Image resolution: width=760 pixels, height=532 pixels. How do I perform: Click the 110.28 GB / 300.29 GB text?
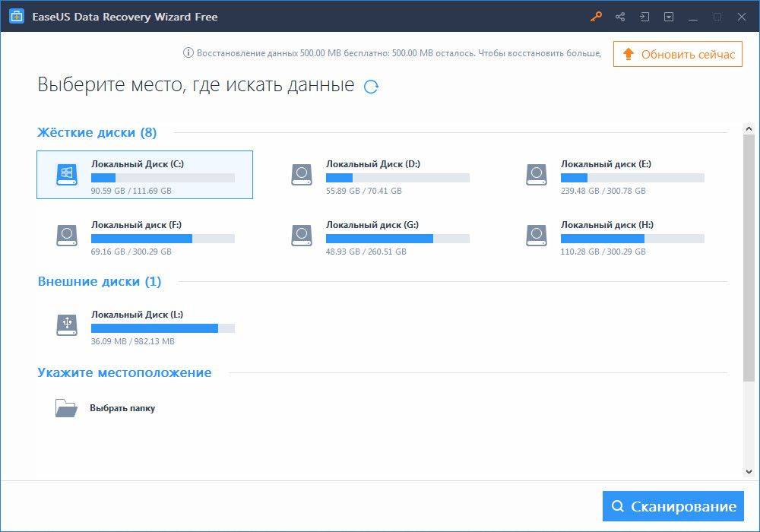click(x=603, y=252)
